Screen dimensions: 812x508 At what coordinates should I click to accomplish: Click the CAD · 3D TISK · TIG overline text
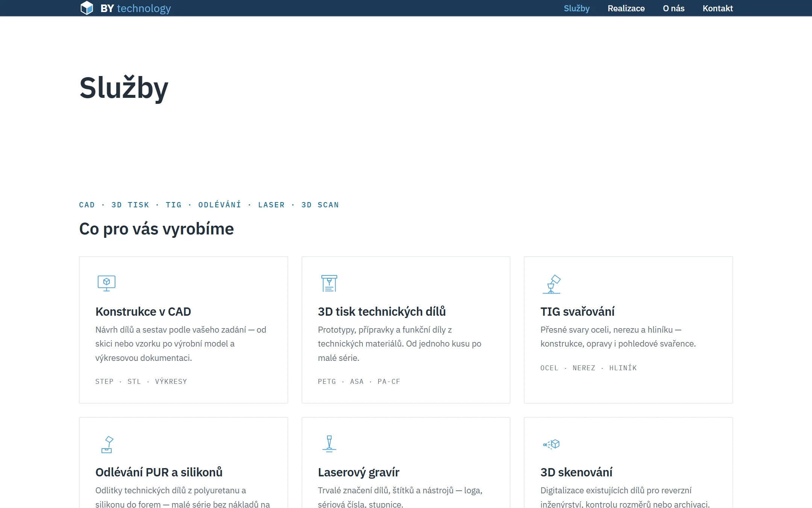point(209,205)
